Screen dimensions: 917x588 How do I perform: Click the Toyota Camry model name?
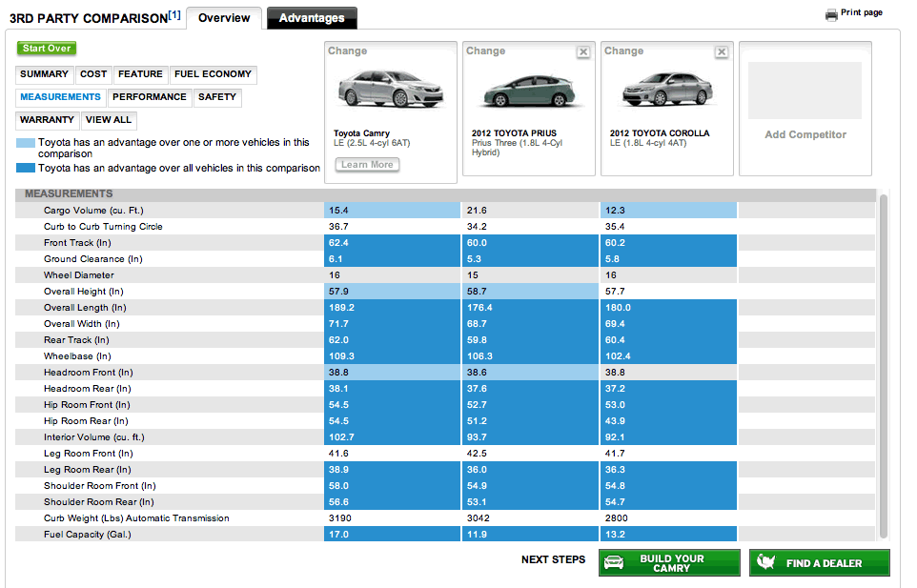tap(361, 133)
